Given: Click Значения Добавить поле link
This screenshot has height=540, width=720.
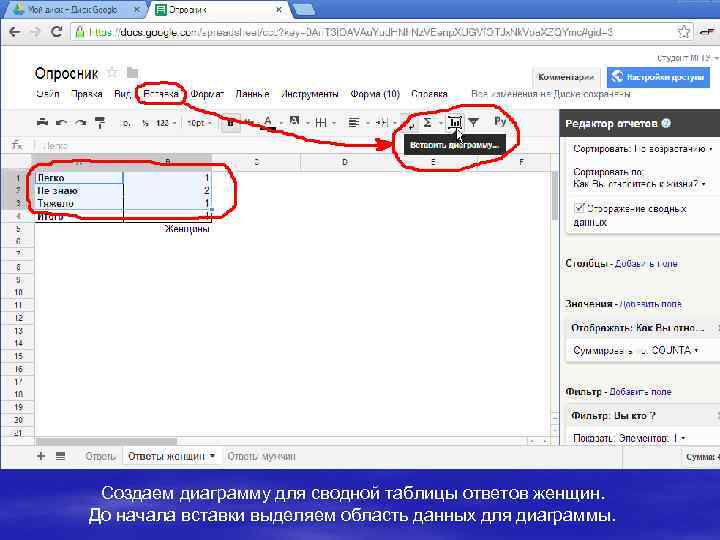Looking at the screenshot, I should coord(651,304).
